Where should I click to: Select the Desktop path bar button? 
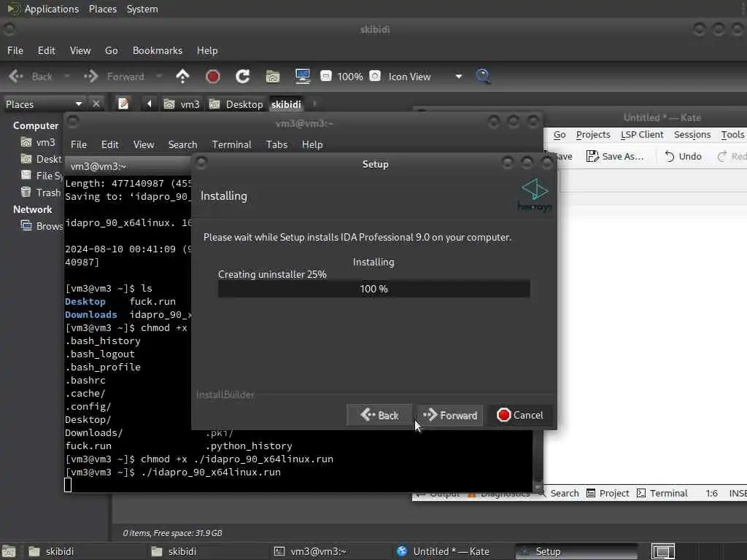(236, 104)
